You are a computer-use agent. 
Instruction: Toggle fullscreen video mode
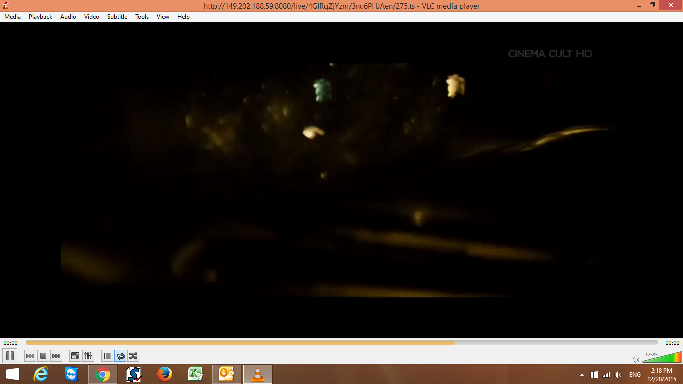75,356
